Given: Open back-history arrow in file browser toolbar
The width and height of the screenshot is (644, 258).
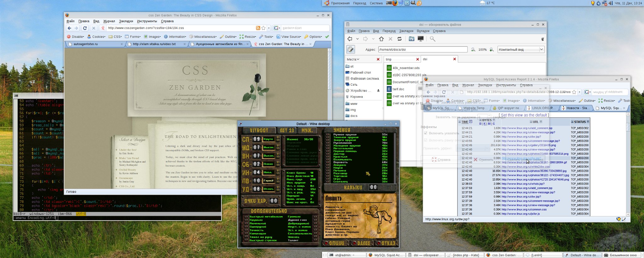Looking at the screenshot, I should click(x=357, y=39).
